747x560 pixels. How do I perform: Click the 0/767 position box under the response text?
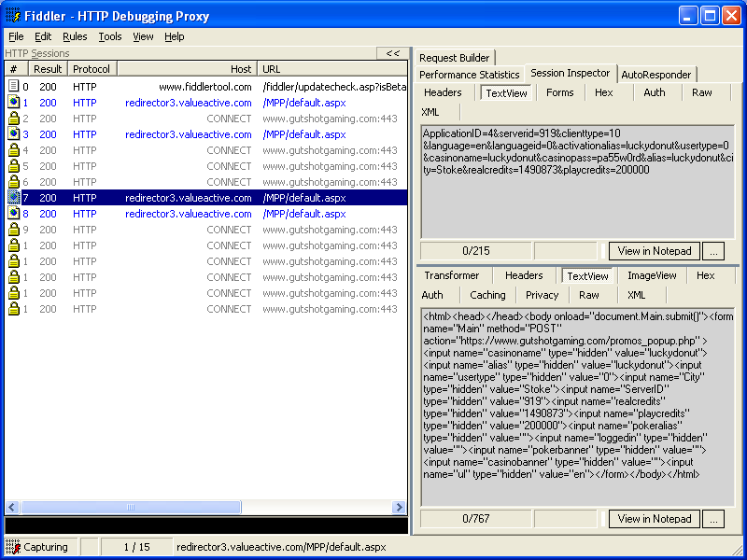(x=475, y=519)
